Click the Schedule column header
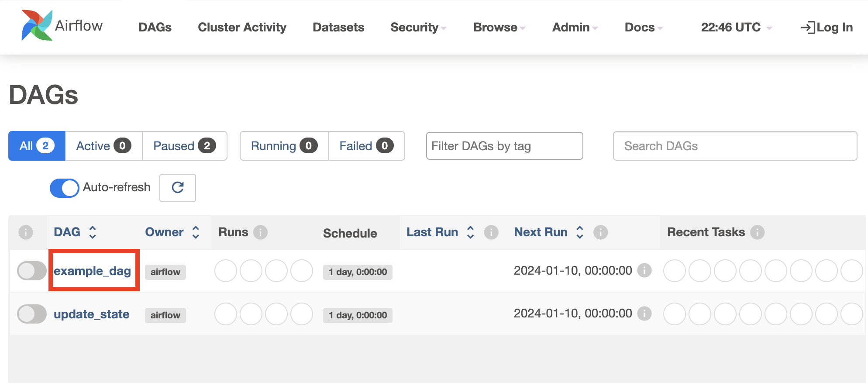This screenshot has height=386, width=868. point(350,233)
